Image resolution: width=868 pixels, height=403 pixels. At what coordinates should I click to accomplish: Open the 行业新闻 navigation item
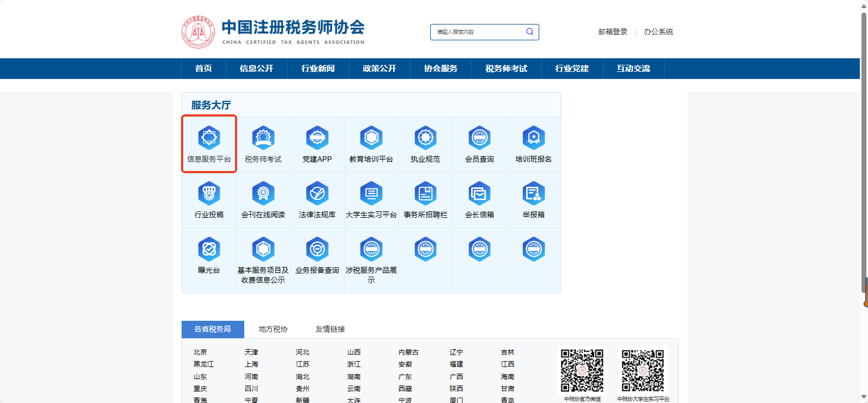point(318,69)
